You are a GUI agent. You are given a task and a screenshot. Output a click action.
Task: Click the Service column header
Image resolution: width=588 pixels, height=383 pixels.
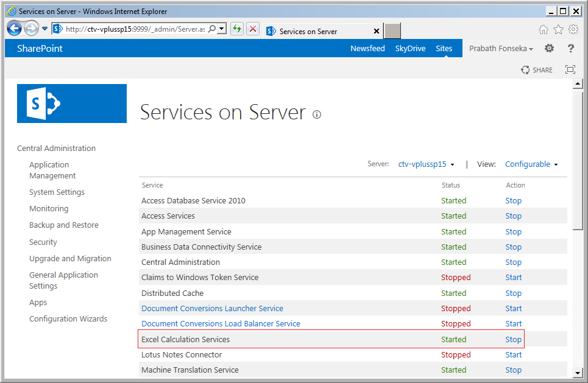152,185
